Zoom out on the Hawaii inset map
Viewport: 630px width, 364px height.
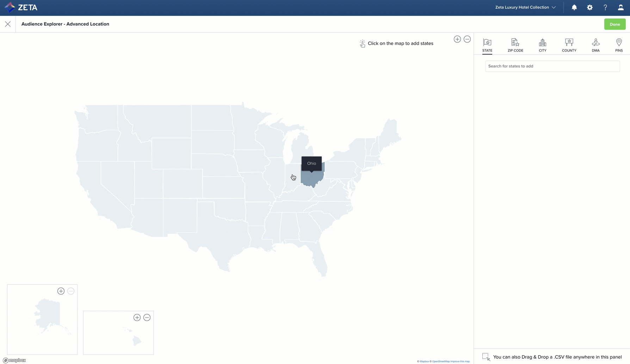[147, 317]
